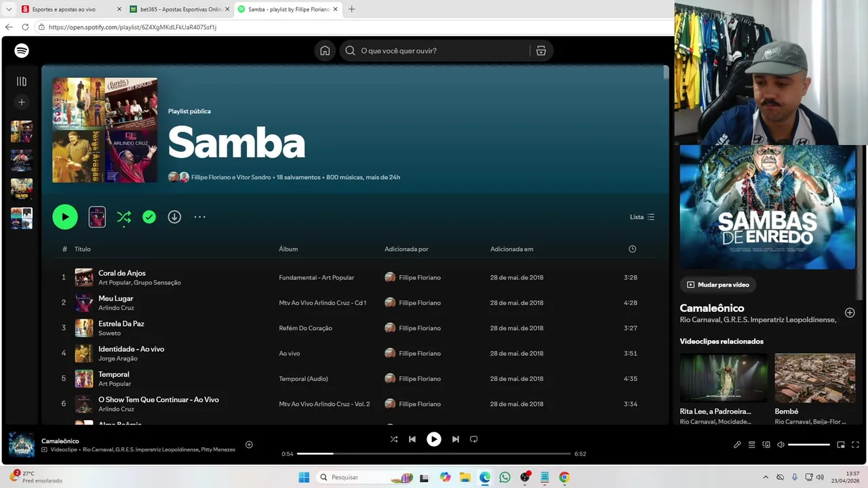Toggle repeat mode
The height and width of the screenshot is (488, 868).
pos(474,439)
